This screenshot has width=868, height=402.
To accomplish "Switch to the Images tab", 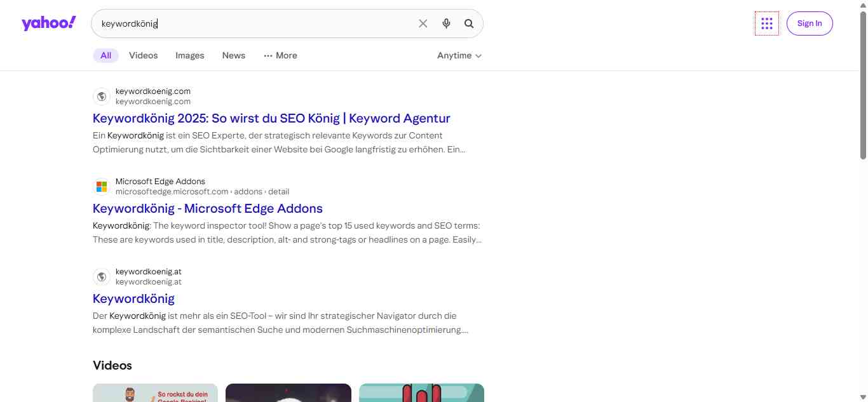I will [x=190, y=55].
